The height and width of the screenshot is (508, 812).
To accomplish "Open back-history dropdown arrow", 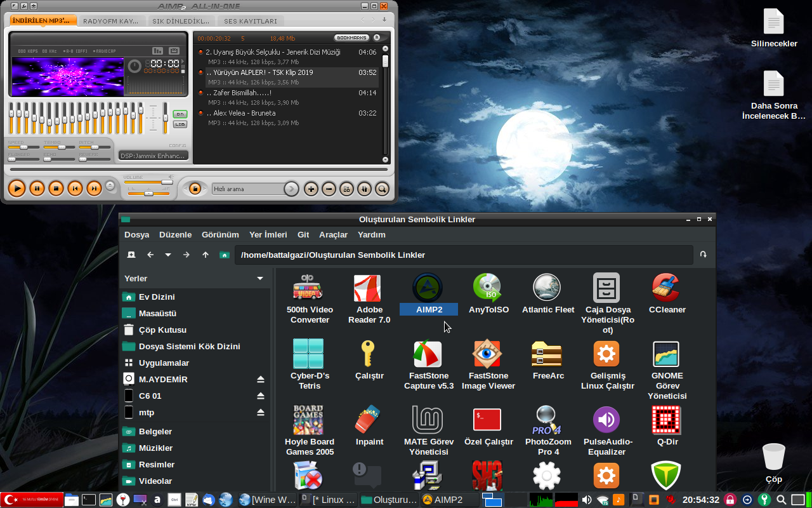I will pyautogui.click(x=168, y=255).
